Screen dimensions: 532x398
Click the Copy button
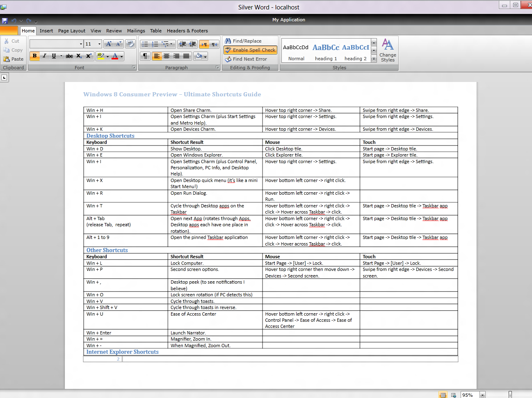[13, 50]
